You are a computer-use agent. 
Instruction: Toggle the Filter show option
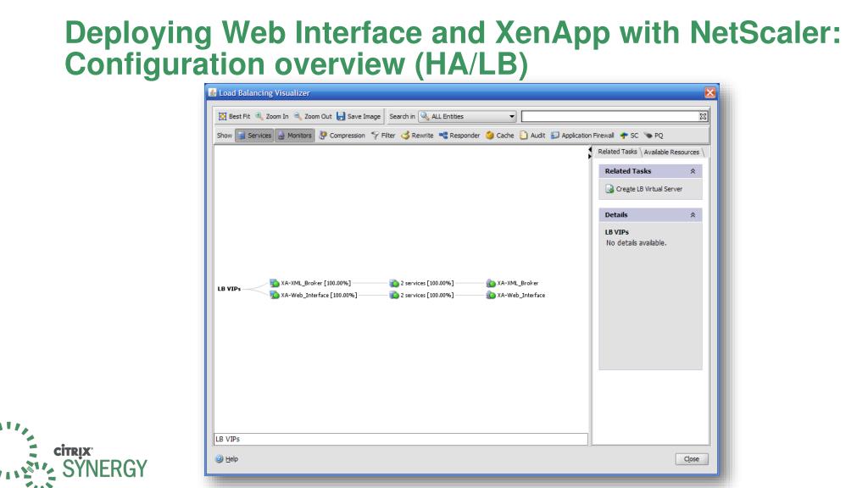[383, 136]
